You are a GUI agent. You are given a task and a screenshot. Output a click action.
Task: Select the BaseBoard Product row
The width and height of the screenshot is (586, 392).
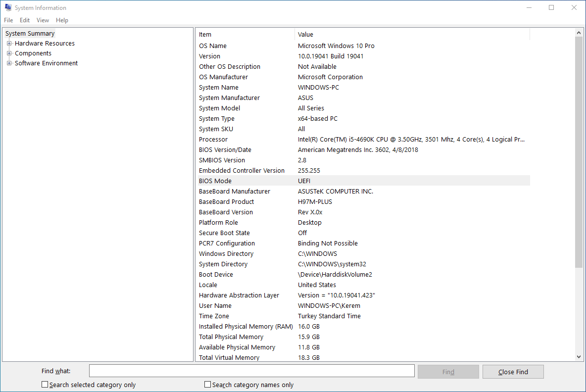364,202
